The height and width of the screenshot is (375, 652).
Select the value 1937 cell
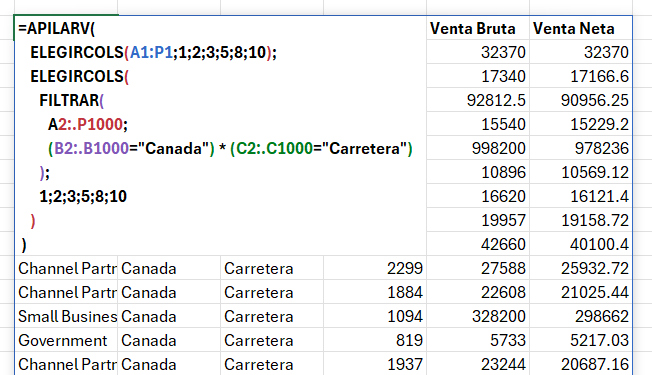(x=375, y=364)
